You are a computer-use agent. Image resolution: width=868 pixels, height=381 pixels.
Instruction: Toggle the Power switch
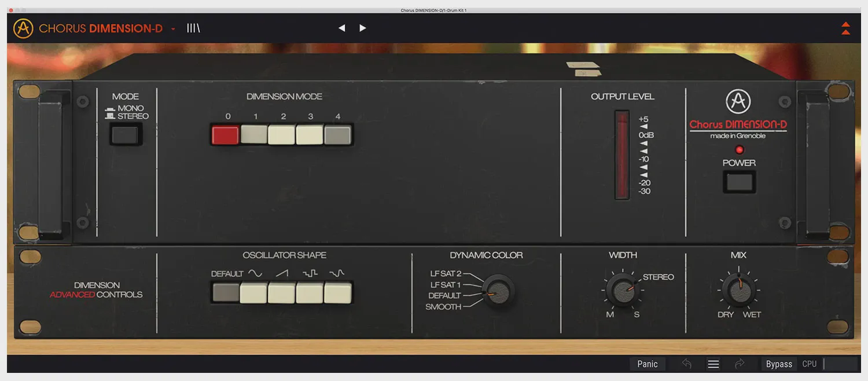(739, 182)
